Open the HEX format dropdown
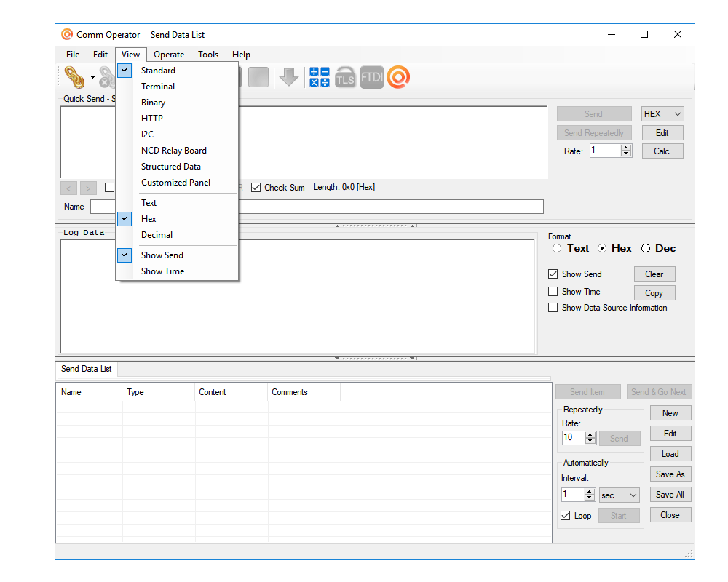 click(662, 114)
